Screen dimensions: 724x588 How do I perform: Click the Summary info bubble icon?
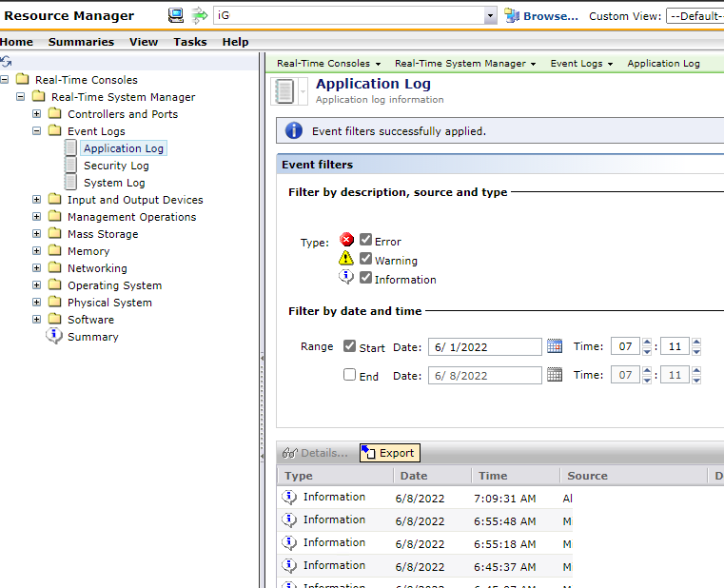54,336
